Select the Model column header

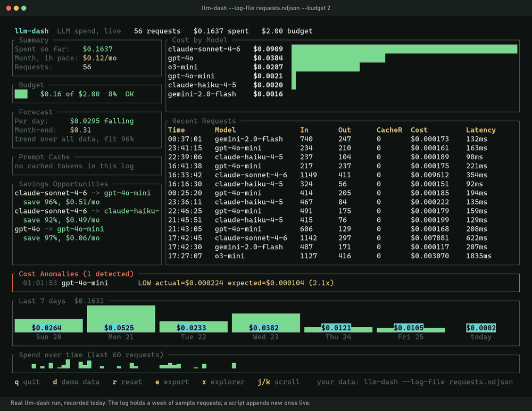pos(225,130)
